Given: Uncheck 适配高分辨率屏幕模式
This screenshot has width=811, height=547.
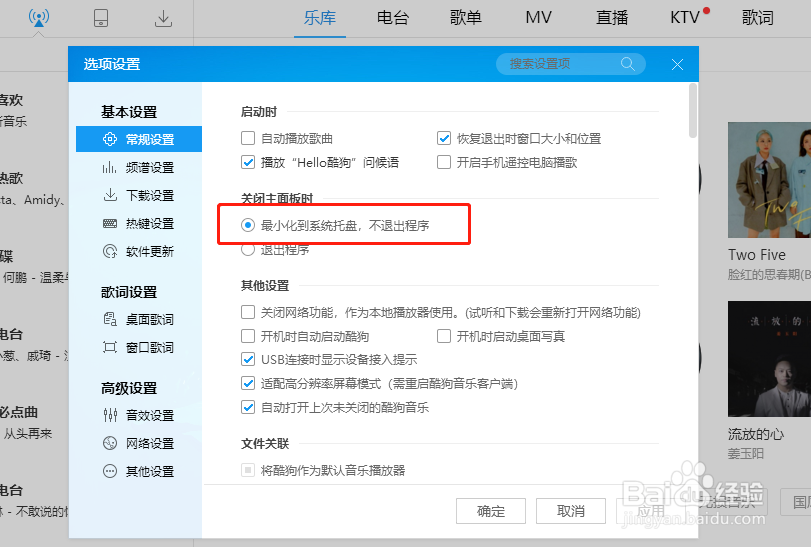Looking at the screenshot, I should 248,383.
